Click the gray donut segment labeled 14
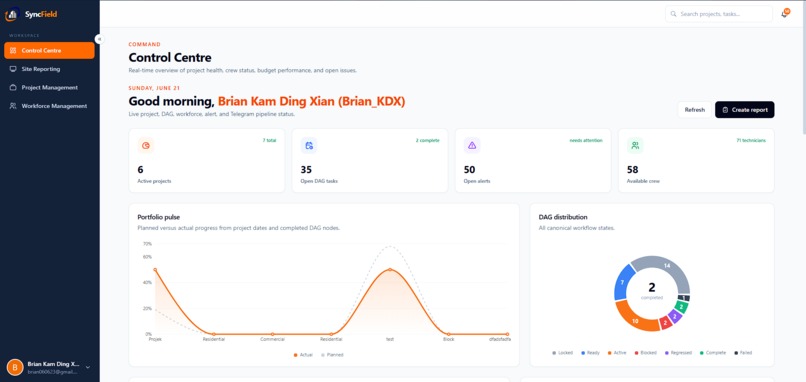The height and width of the screenshot is (382, 806). coord(667,266)
